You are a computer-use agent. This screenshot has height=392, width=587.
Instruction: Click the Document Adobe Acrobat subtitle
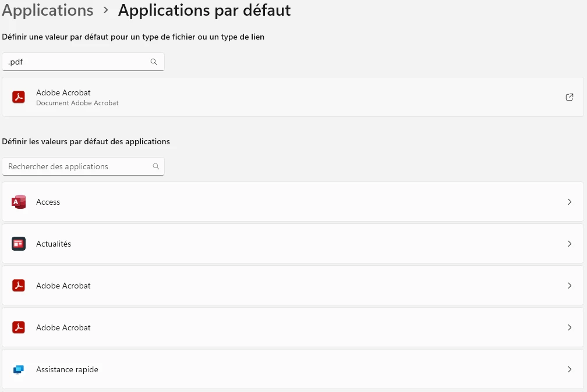click(x=77, y=103)
